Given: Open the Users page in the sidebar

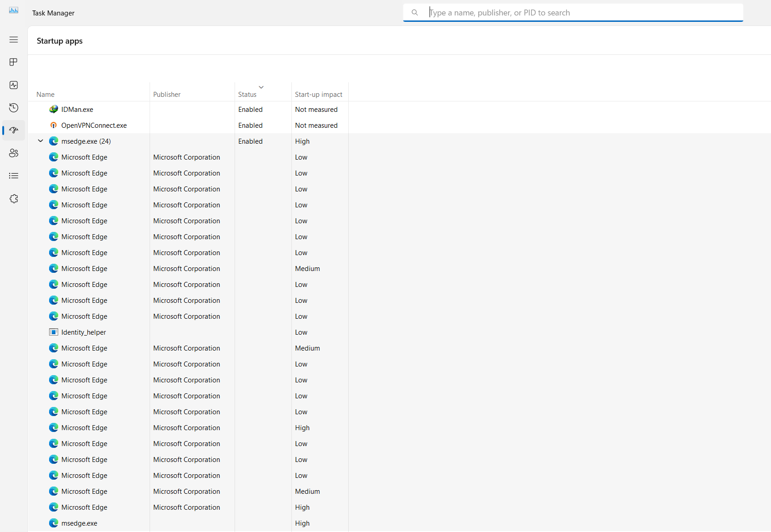Looking at the screenshot, I should (x=14, y=153).
